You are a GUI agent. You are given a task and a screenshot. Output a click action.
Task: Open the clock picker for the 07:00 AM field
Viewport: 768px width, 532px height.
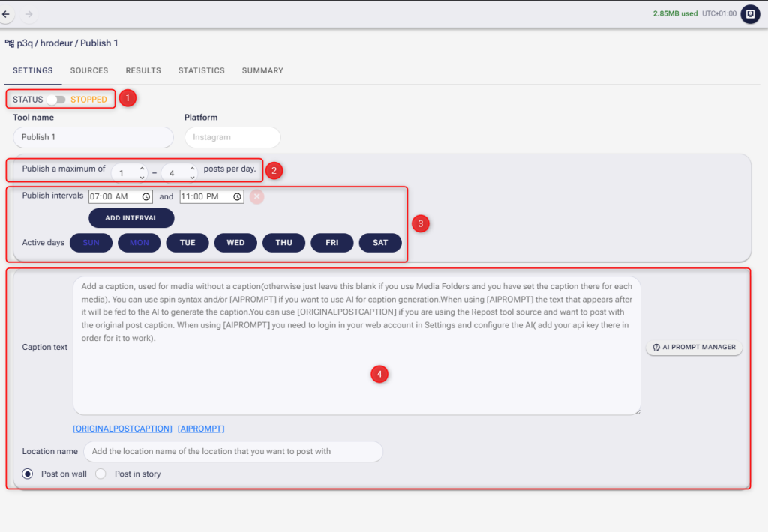click(146, 196)
